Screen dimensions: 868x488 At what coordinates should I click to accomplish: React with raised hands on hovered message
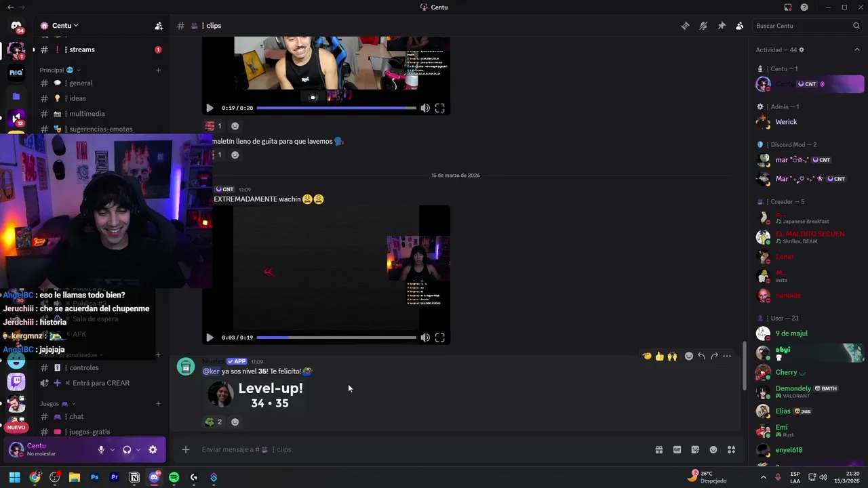(672, 356)
